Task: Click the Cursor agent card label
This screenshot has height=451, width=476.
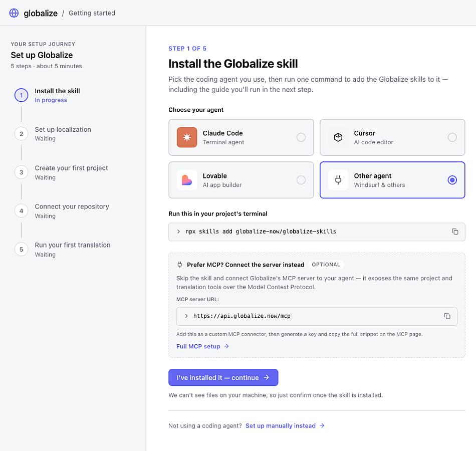Action: tap(365, 133)
